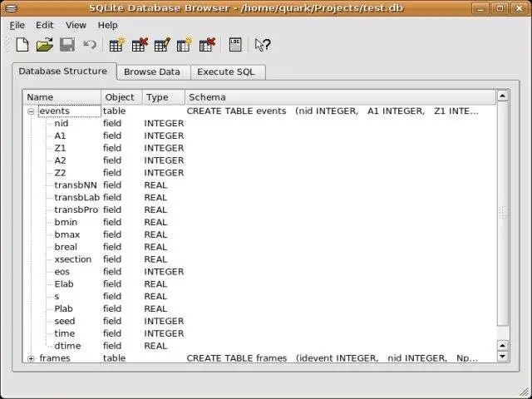The width and height of the screenshot is (532, 399).
Task: Click the Open Database folder icon
Action: 45,45
